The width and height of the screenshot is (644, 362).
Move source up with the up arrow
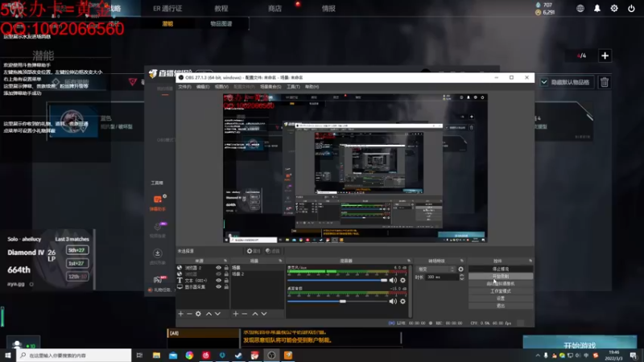pyautogui.click(x=208, y=314)
